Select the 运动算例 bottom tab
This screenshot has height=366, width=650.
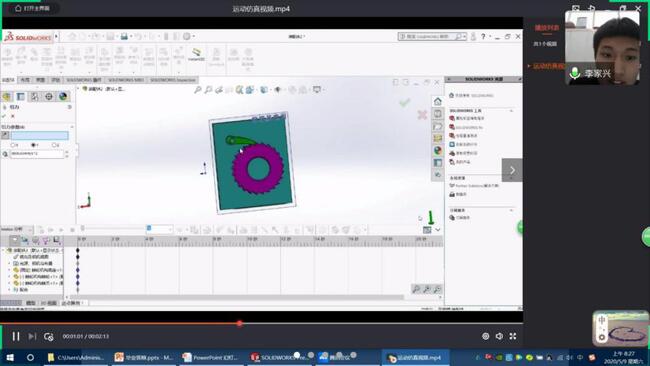tap(72, 303)
